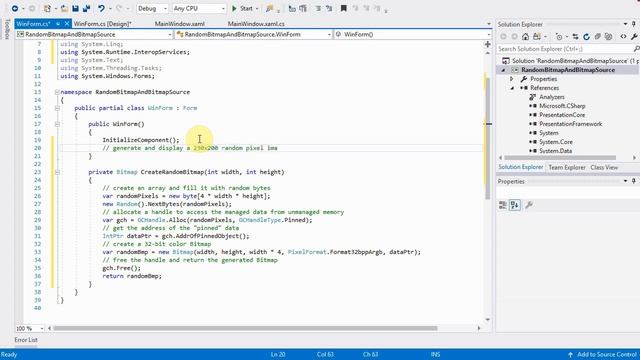Open the Undo history dropdown arrow
This screenshot has width=640, height=360.
(x=110, y=9)
